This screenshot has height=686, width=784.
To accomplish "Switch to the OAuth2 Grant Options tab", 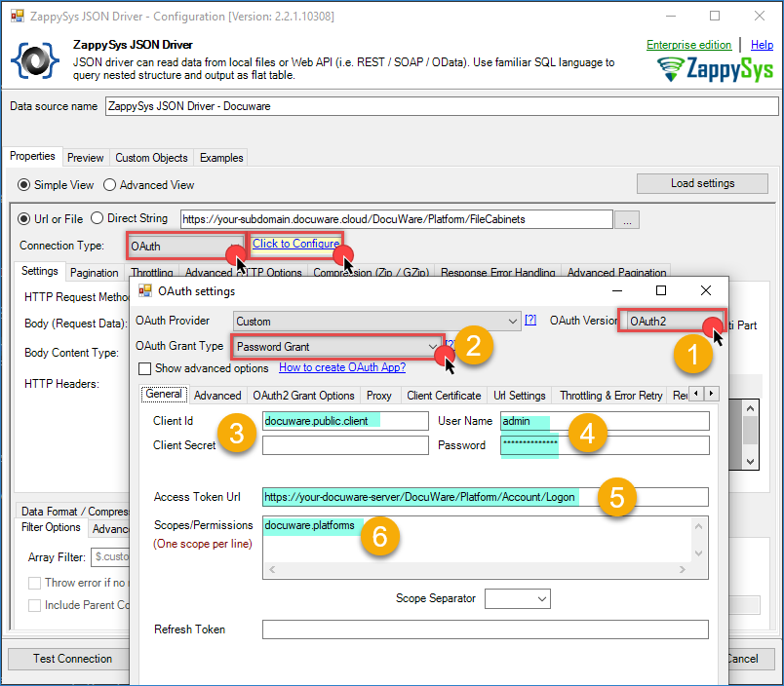I will click(303, 395).
